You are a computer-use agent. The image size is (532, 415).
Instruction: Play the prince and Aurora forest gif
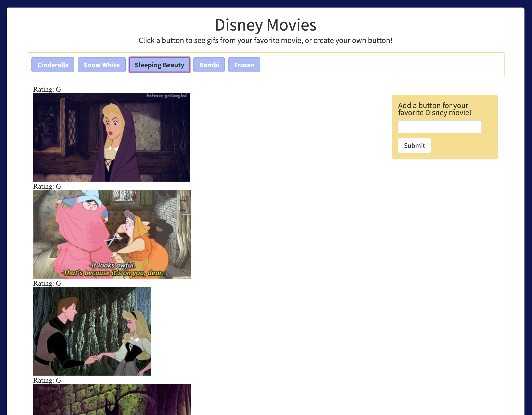(x=92, y=331)
